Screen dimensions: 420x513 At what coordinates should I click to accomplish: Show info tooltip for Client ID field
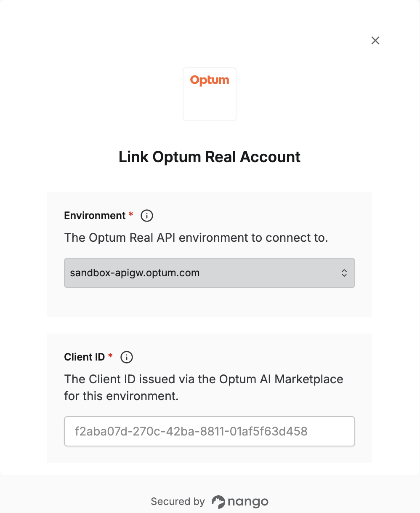point(127,357)
